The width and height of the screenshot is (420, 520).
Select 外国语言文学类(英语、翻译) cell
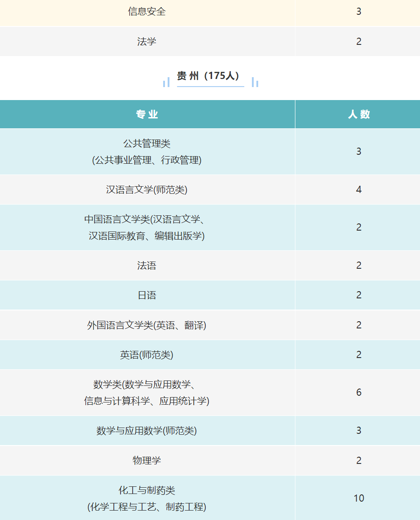pos(147,325)
